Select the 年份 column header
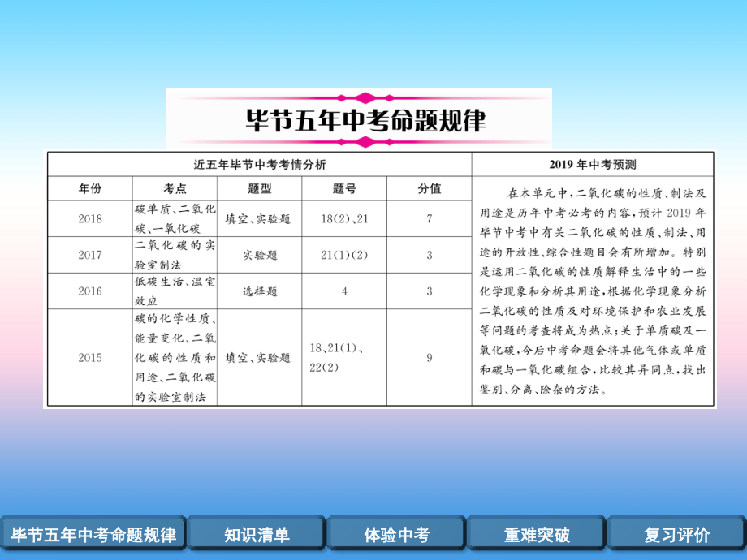Viewport: 747px width, 560px height. point(90,188)
